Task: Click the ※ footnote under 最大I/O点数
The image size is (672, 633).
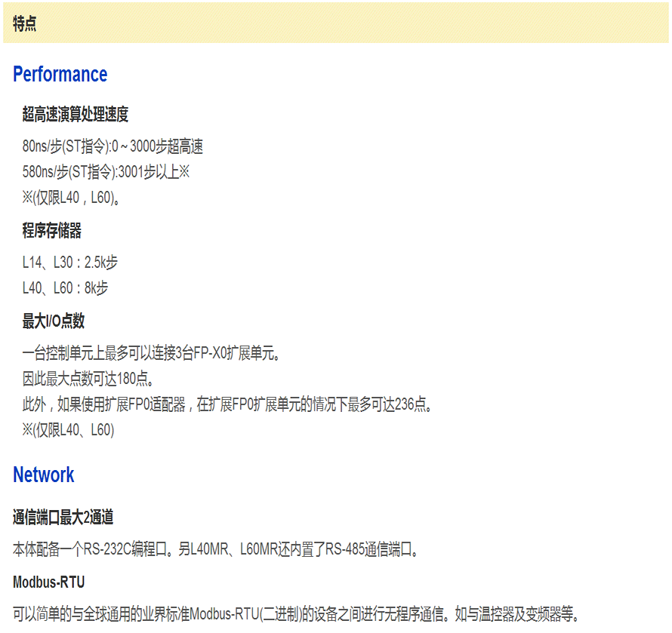Action: pos(68,430)
